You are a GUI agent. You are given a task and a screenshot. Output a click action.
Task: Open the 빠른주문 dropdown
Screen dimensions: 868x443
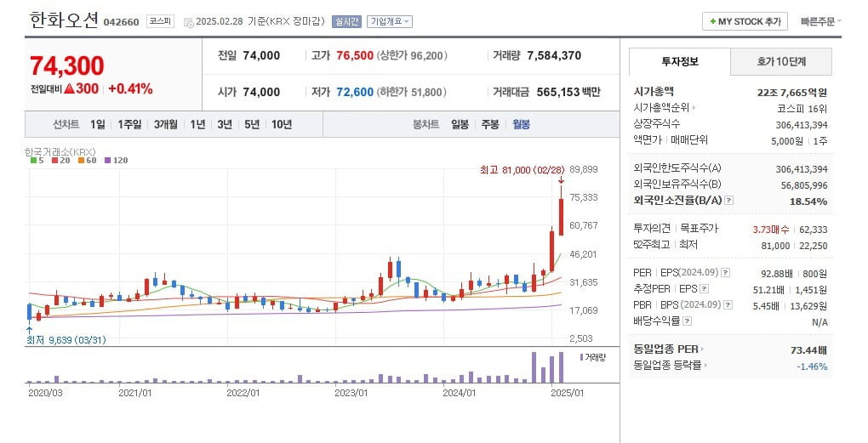820,21
